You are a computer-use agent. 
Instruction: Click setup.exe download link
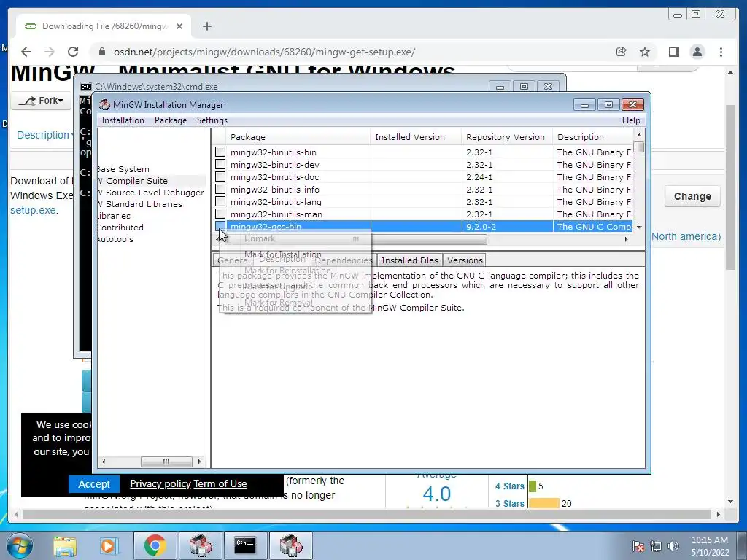click(34, 210)
